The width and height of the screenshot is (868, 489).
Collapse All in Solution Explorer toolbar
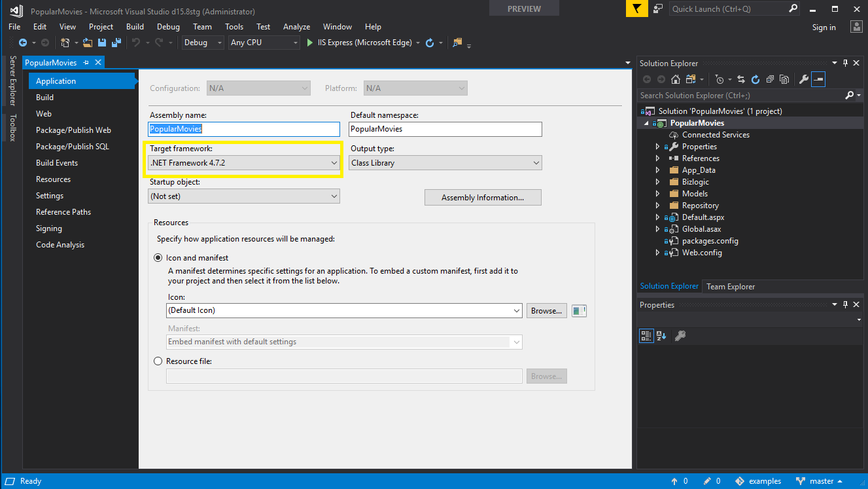click(770, 79)
